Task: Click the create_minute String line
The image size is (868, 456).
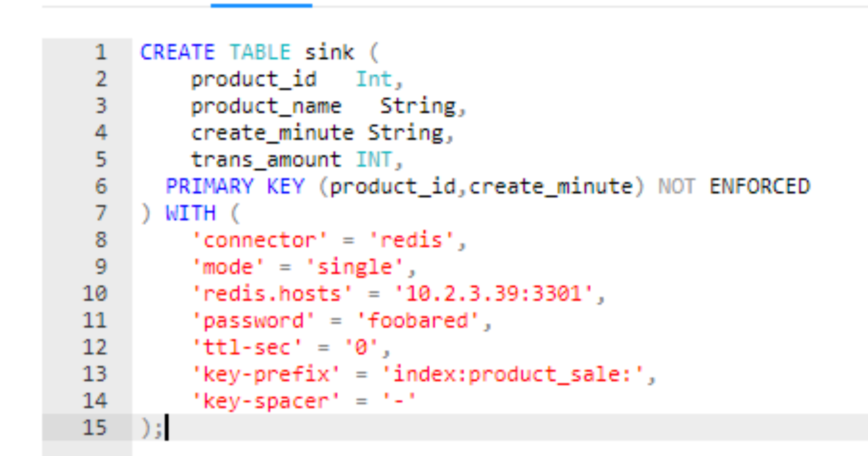Action: point(322,133)
